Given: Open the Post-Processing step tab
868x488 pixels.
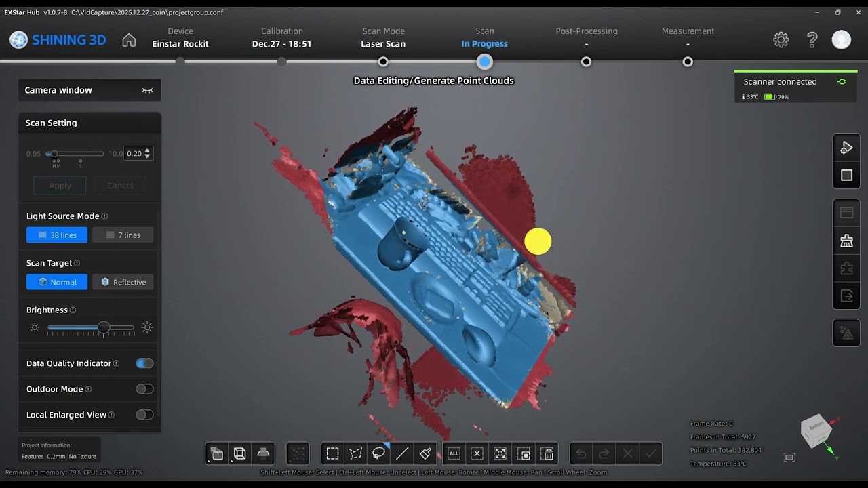Looking at the screenshot, I should tap(587, 37).
